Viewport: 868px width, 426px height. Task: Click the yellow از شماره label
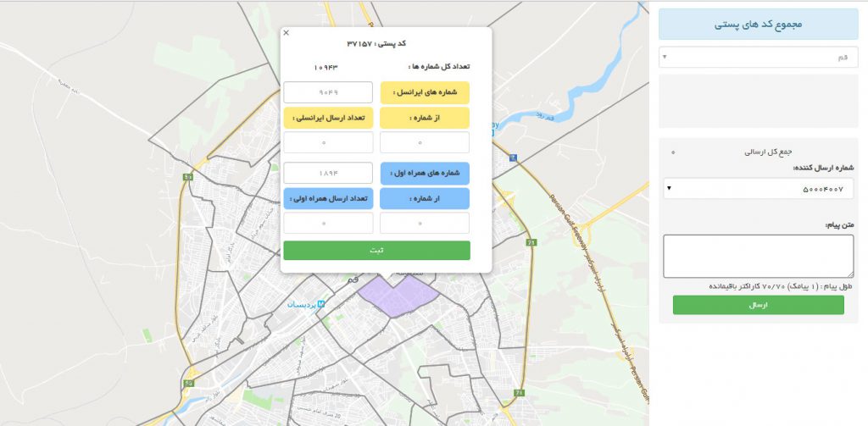click(x=425, y=118)
